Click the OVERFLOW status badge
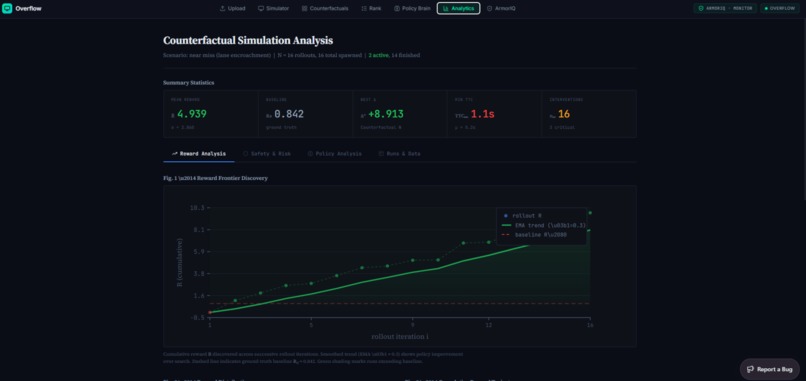Screen dimensions: 806x381 [780, 8]
